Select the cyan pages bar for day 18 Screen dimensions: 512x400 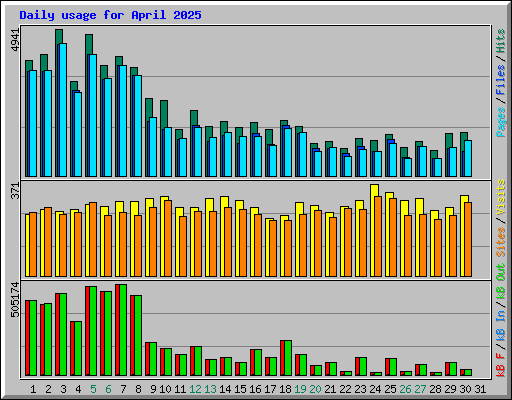288,152
